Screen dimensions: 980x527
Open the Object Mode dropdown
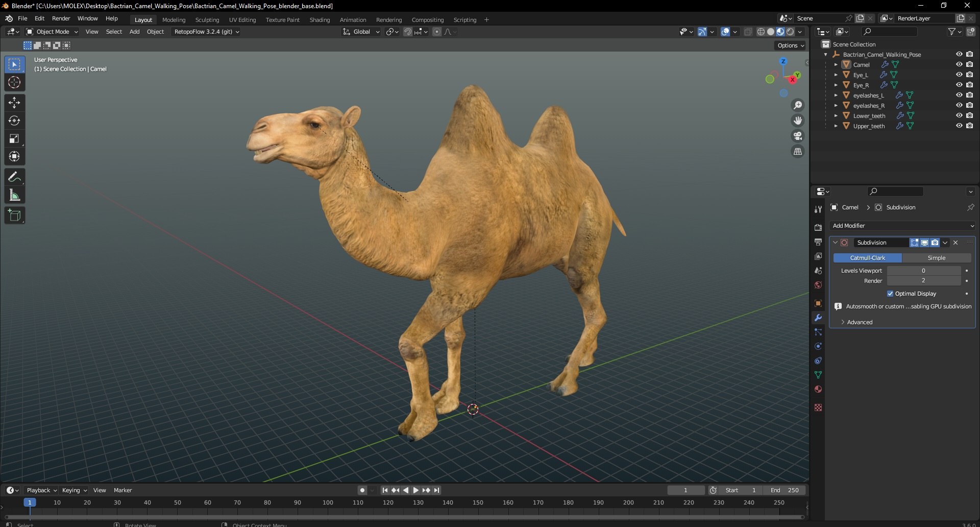(x=52, y=32)
